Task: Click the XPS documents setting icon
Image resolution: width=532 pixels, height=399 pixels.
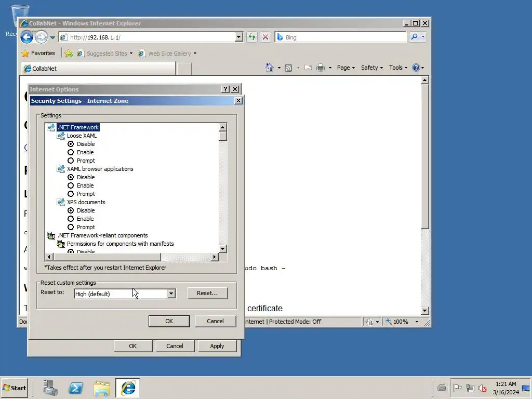Action: tap(61, 202)
